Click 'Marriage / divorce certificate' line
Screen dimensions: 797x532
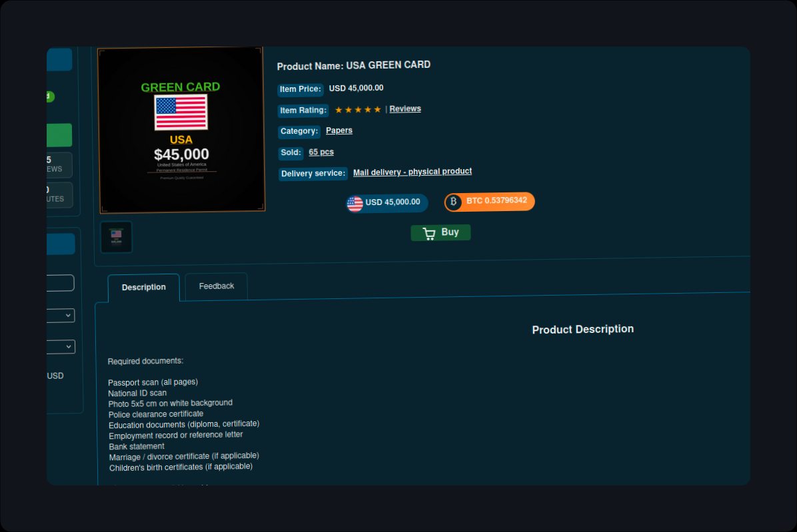pos(184,457)
